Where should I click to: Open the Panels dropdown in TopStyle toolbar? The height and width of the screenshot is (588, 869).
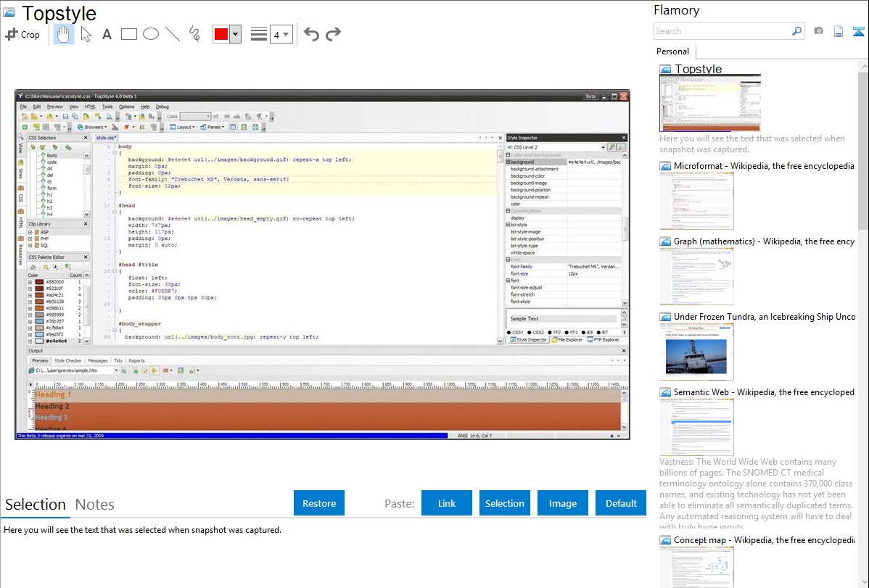pos(213,127)
